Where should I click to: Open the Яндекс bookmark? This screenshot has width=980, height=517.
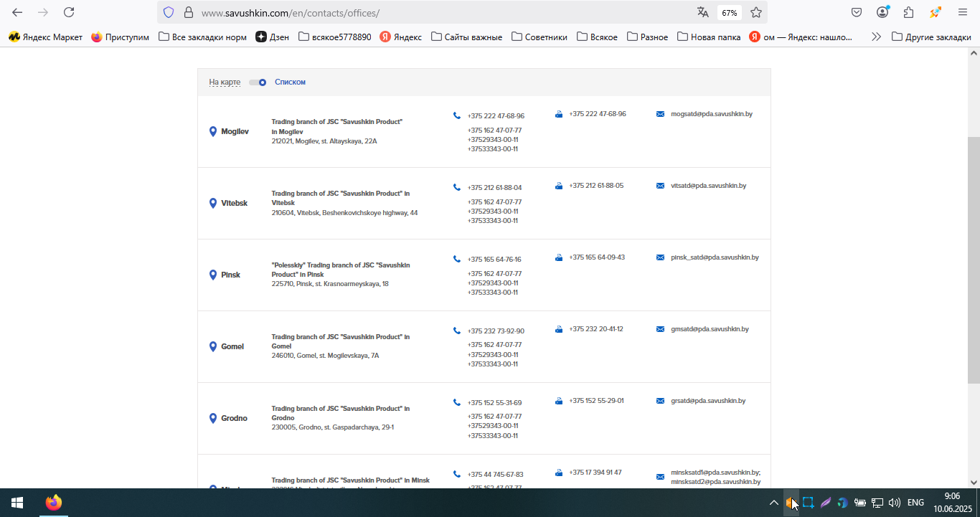(x=401, y=37)
